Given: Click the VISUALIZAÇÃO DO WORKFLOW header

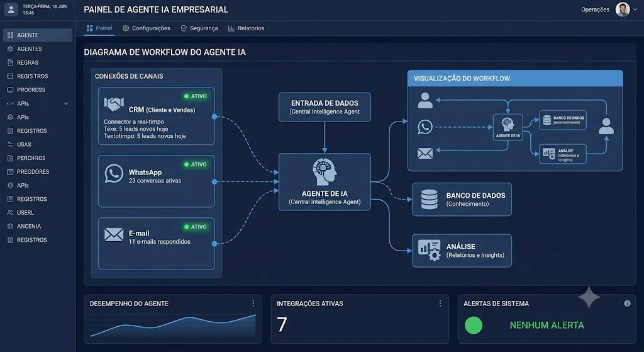Looking at the screenshot, I should pyautogui.click(x=515, y=78).
